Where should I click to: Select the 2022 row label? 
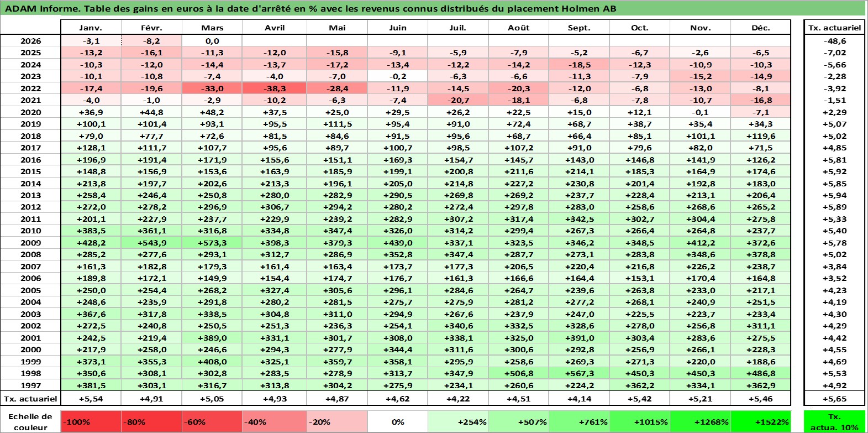click(30, 88)
